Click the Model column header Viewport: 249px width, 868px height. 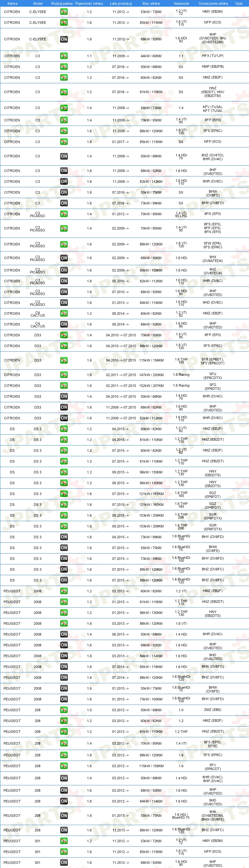(x=38, y=3)
